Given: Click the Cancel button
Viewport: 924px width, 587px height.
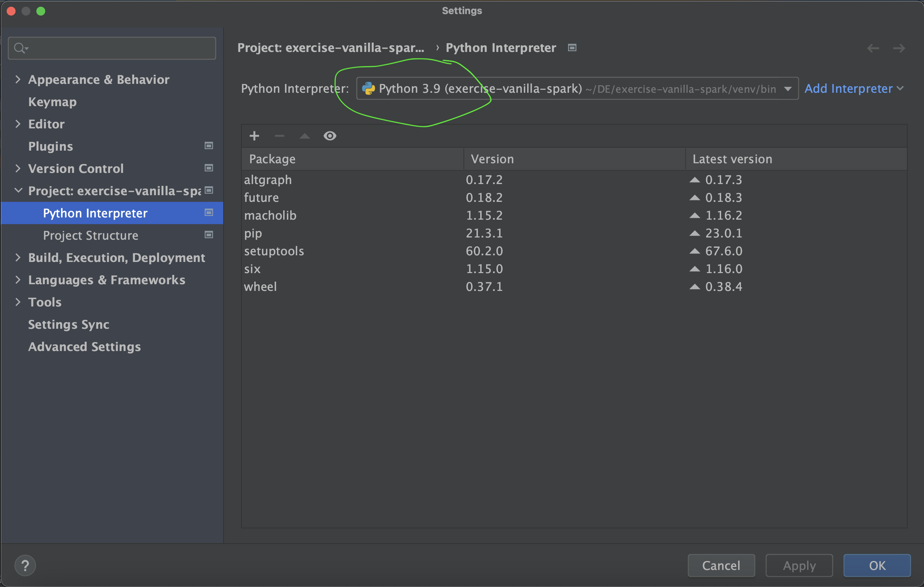Looking at the screenshot, I should 721,565.
